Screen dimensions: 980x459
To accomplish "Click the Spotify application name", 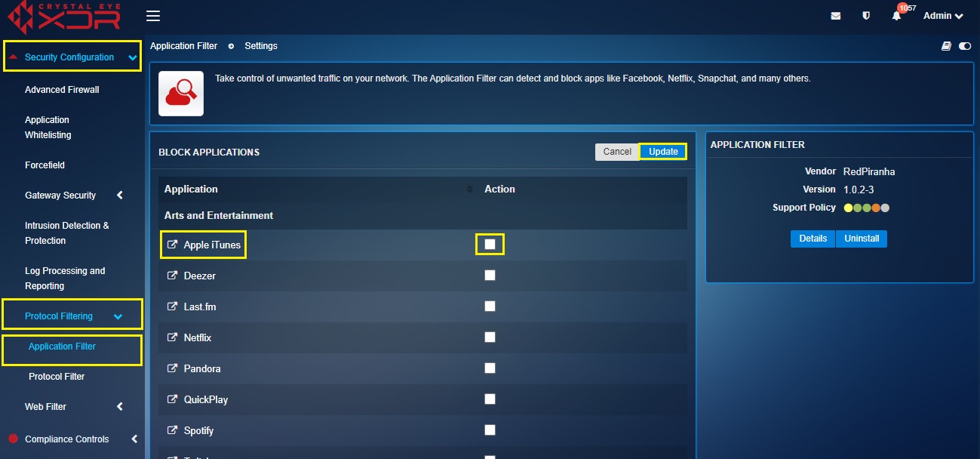I will [198, 430].
